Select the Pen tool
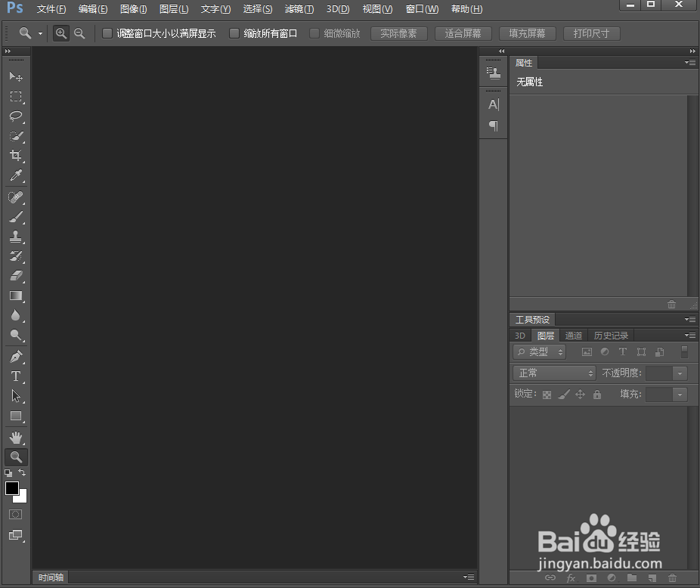 [16, 356]
